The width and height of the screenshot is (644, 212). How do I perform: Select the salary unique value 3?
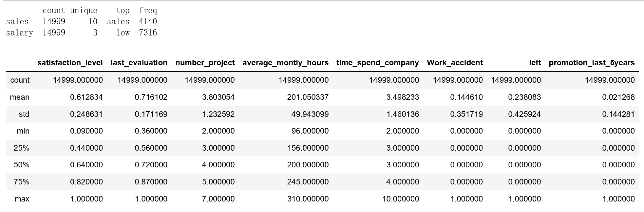(95, 33)
